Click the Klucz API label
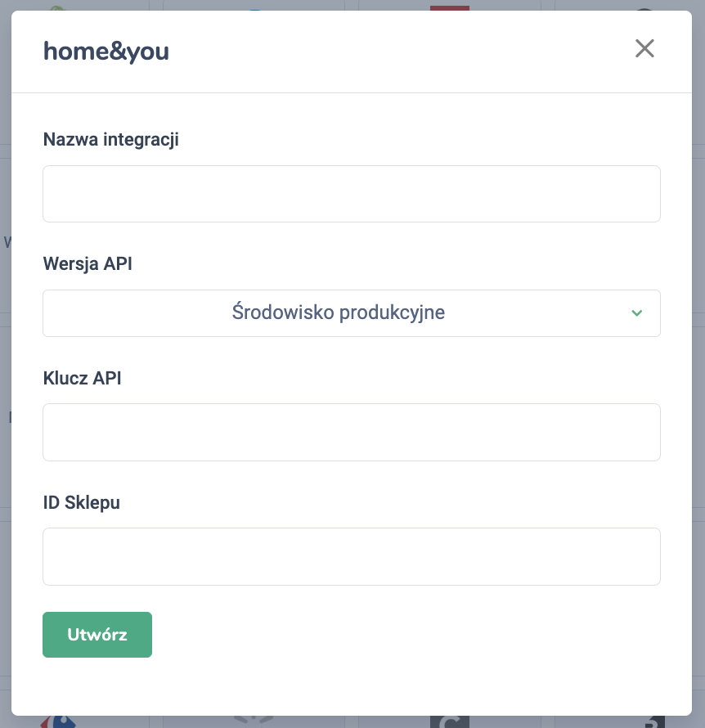 click(x=82, y=378)
